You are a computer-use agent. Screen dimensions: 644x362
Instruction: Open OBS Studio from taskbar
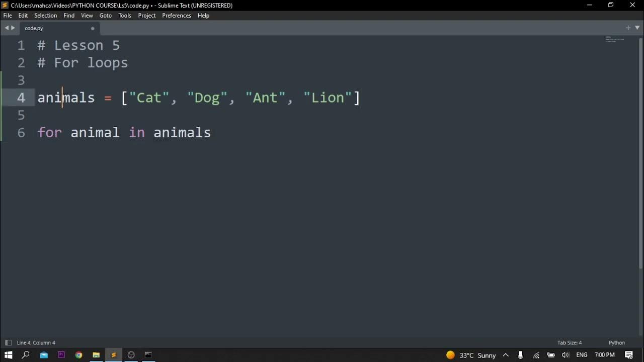[131, 355]
